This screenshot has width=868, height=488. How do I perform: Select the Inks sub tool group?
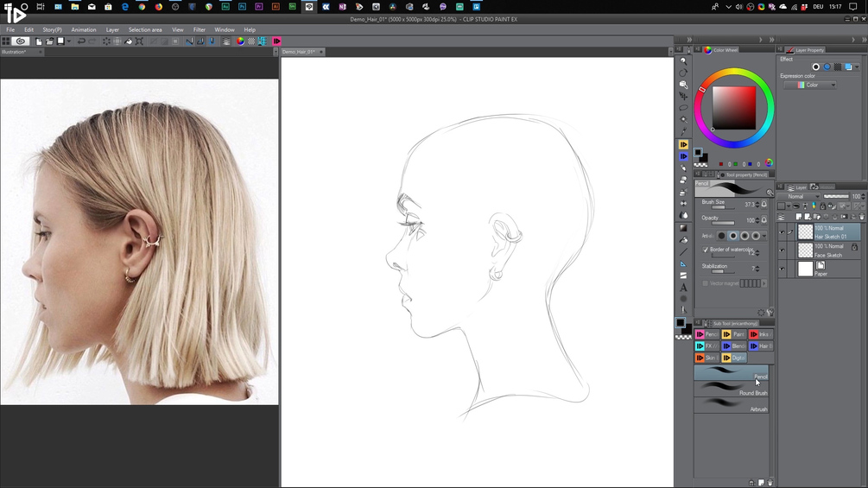pyautogui.click(x=761, y=334)
